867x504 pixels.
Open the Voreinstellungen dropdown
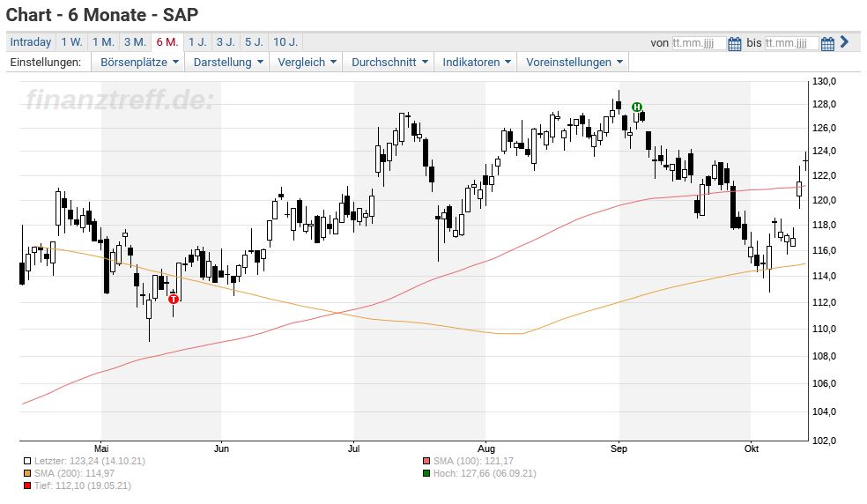point(574,62)
